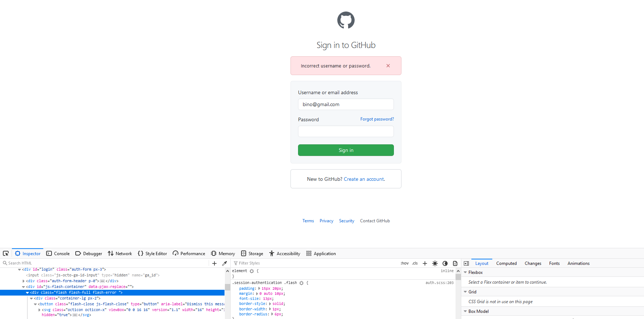
Task: Click the Search HTML field
Action: click(105, 263)
